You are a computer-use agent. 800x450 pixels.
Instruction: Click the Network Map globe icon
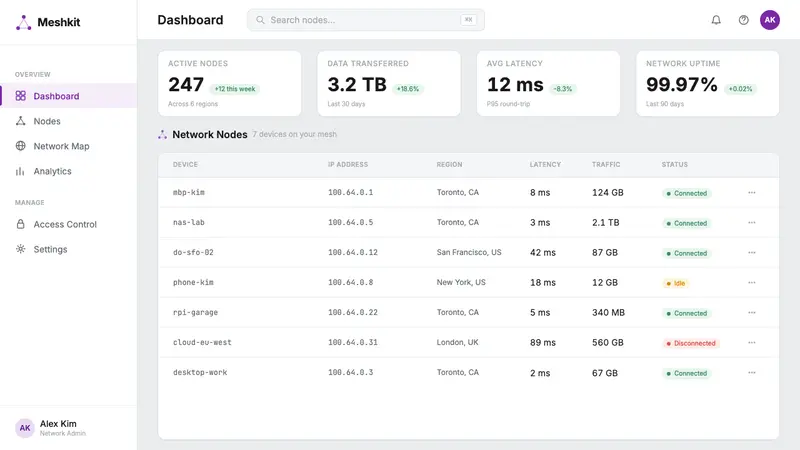click(x=20, y=146)
